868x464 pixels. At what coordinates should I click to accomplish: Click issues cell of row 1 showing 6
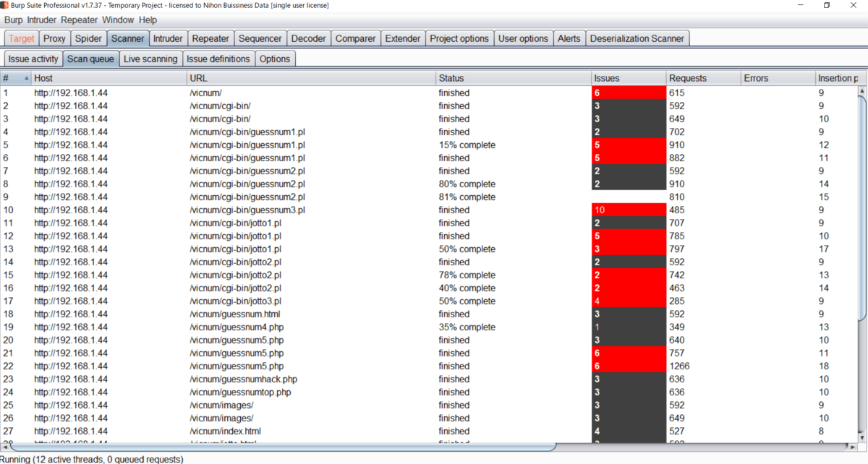point(629,93)
